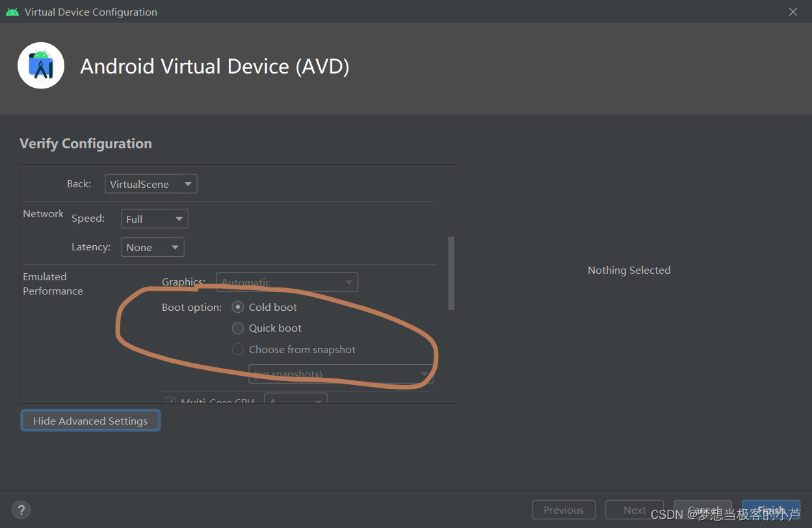This screenshot has width=812, height=528.
Task: Click the Nothing Selected text
Action: click(x=629, y=270)
